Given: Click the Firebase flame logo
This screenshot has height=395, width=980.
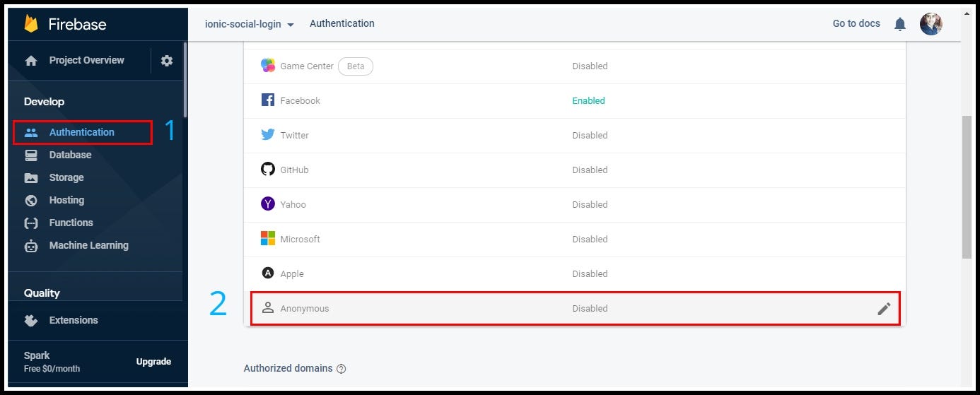Looking at the screenshot, I should click(31, 23).
